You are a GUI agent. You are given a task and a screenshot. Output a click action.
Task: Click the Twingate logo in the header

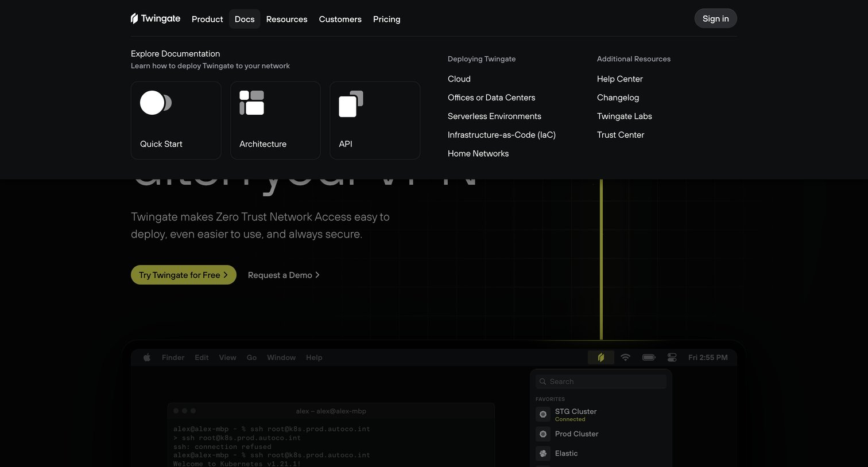[156, 19]
